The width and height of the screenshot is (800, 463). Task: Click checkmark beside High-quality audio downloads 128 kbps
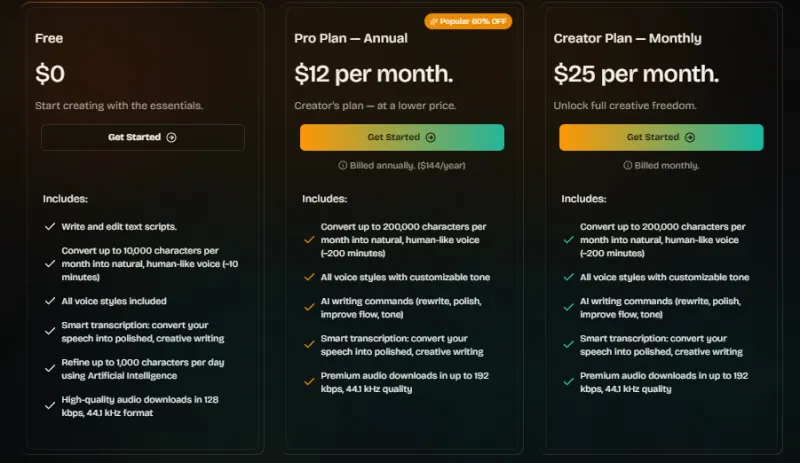(x=50, y=405)
